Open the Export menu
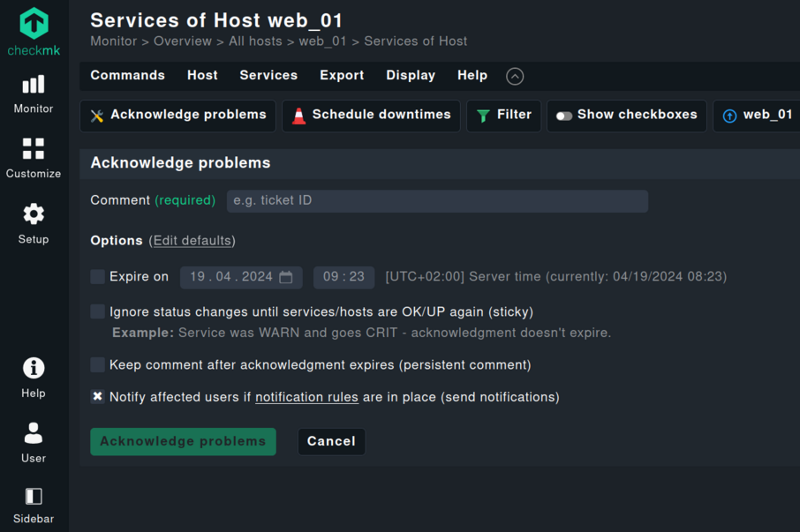The height and width of the screenshot is (532, 800). [x=342, y=76]
